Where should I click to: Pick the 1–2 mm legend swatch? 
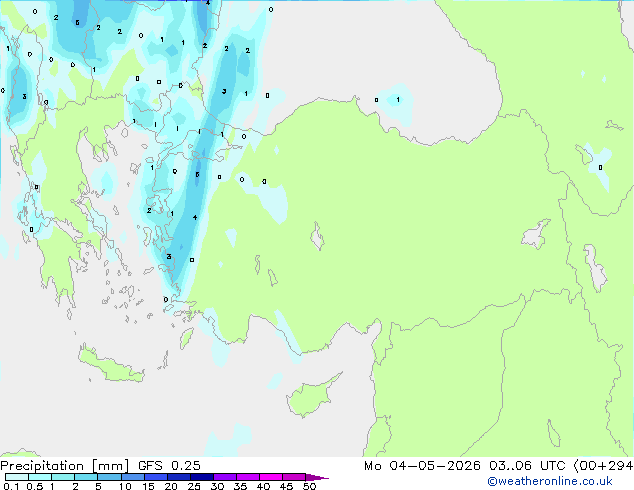tap(63, 477)
